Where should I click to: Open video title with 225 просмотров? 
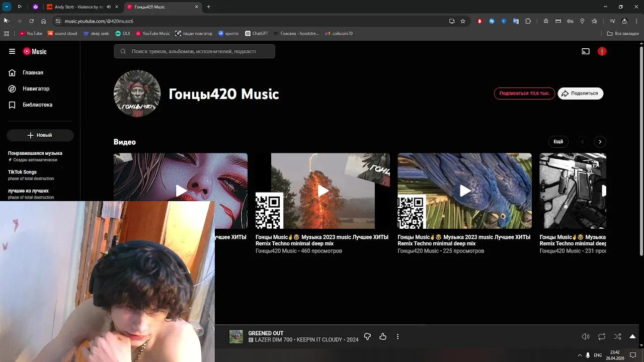(464, 240)
